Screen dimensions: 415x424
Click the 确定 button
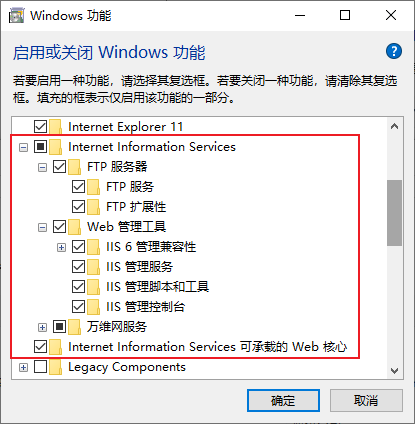[283, 400]
